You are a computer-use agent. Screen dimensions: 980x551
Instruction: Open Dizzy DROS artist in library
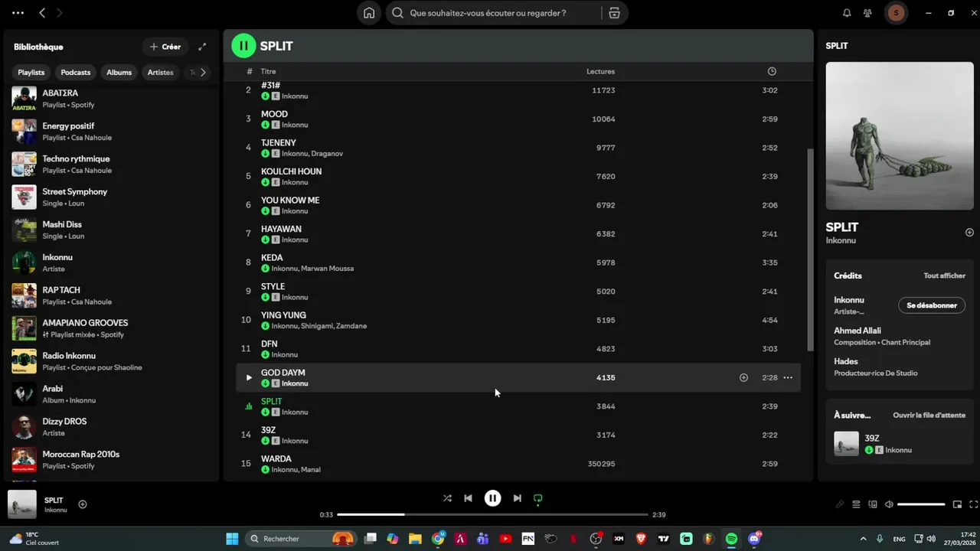pyautogui.click(x=111, y=426)
